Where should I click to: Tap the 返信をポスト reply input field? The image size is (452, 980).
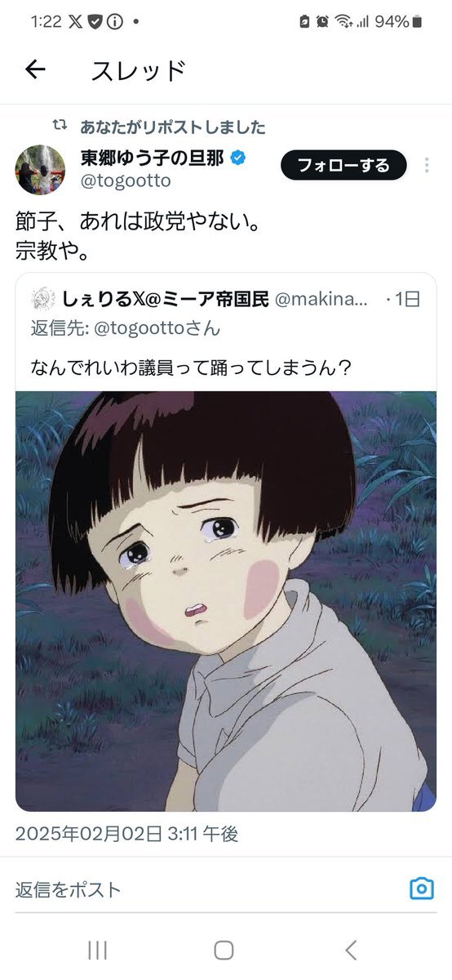click(x=204, y=889)
